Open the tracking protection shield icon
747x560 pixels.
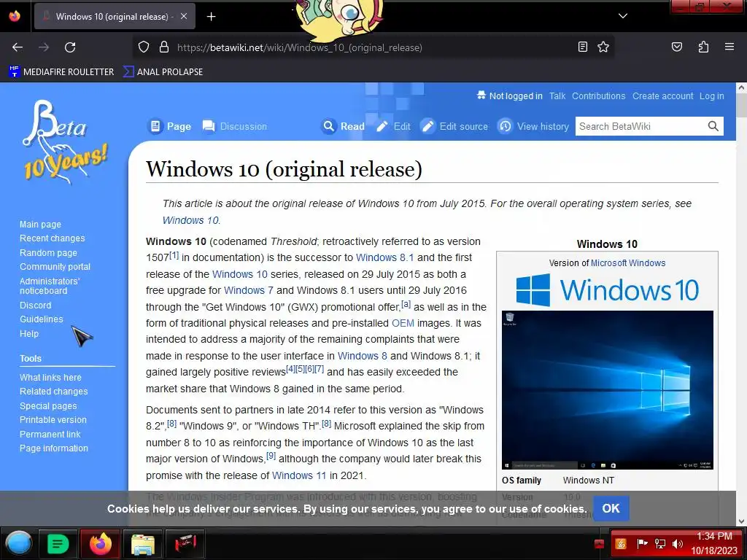coord(144,47)
